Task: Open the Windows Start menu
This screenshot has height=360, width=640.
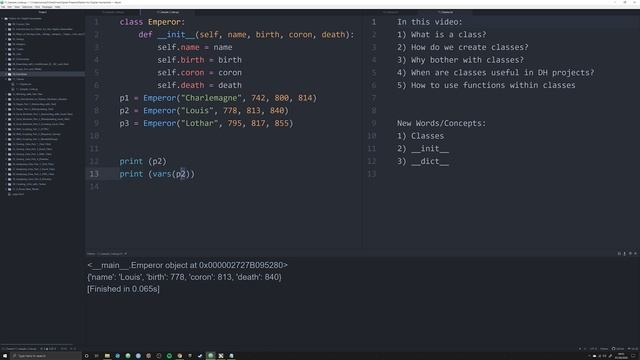Action: tap(4, 356)
